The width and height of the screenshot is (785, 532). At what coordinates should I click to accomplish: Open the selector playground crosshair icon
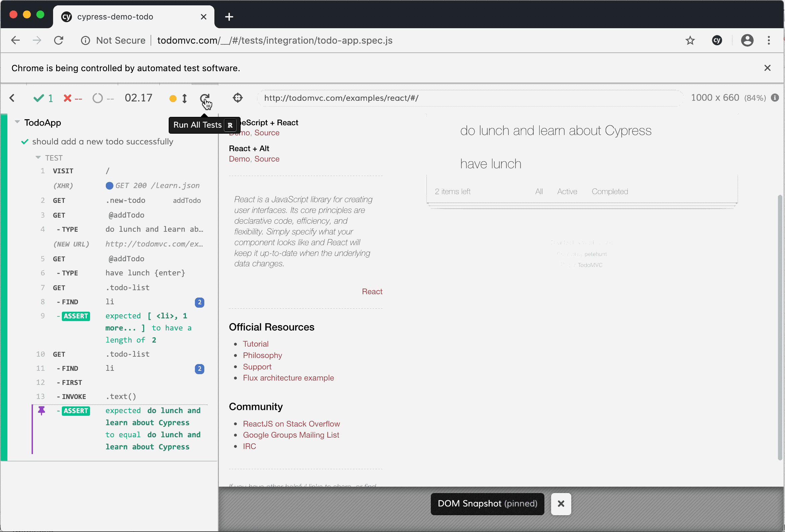[x=238, y=98]
